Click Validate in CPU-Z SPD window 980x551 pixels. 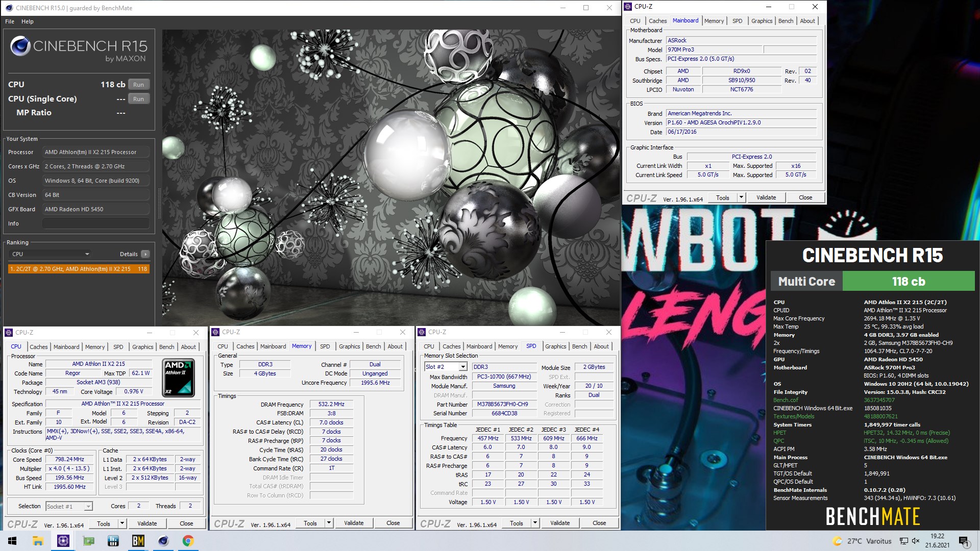point(560,523)
